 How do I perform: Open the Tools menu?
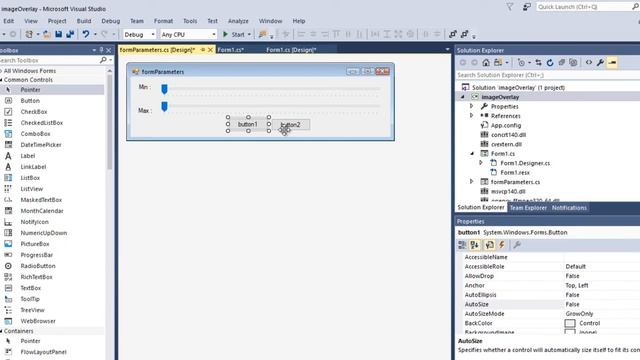[x=190, y=21]
